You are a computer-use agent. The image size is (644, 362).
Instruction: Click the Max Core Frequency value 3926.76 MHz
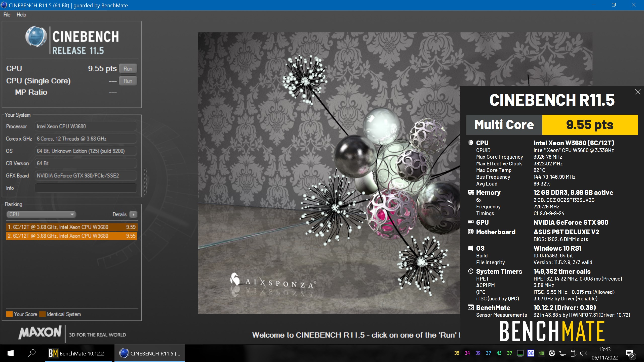click(x=548, y=157)
